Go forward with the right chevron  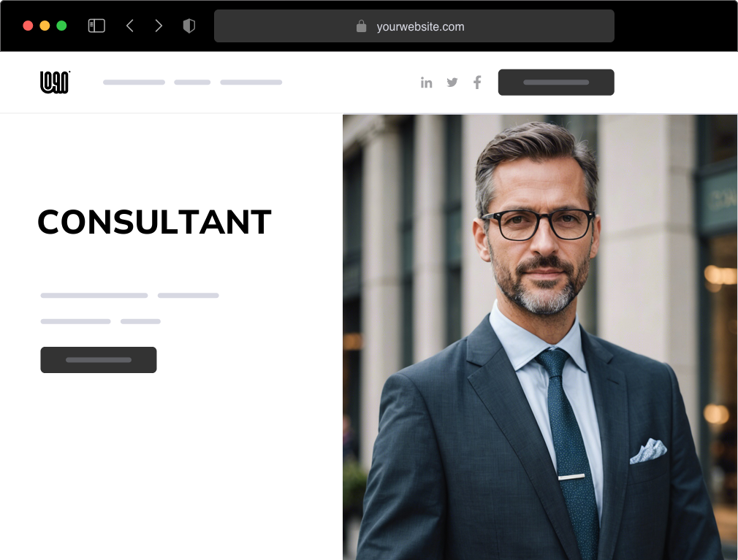click(159, 26)
